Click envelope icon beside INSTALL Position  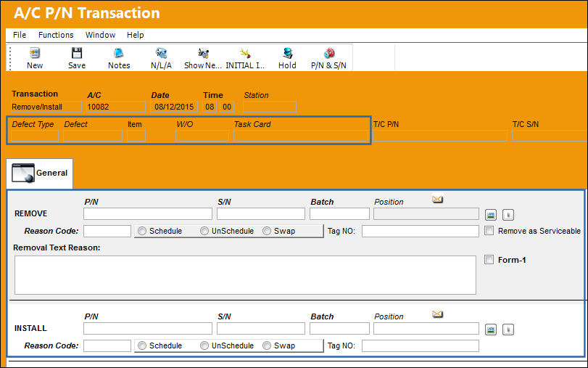437,314
